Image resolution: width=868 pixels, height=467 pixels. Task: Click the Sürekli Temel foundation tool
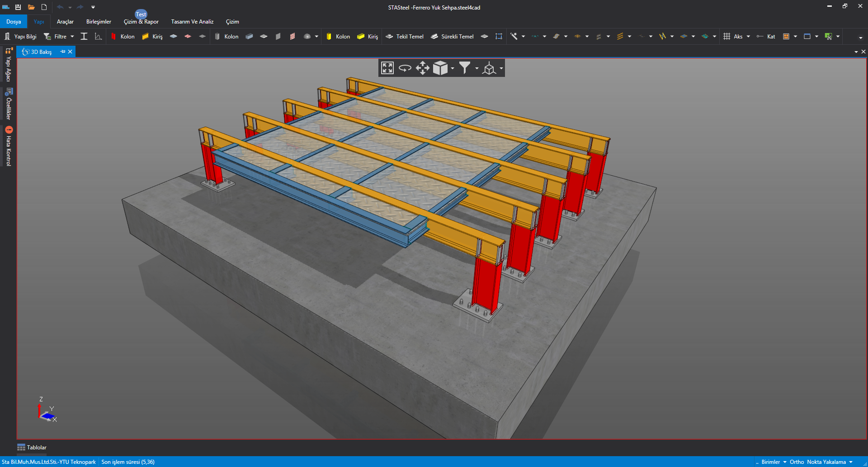(x=452, y=37)
